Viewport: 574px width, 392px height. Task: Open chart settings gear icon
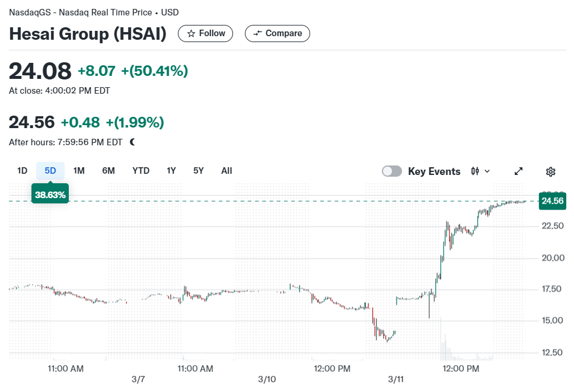click(550, 171)
